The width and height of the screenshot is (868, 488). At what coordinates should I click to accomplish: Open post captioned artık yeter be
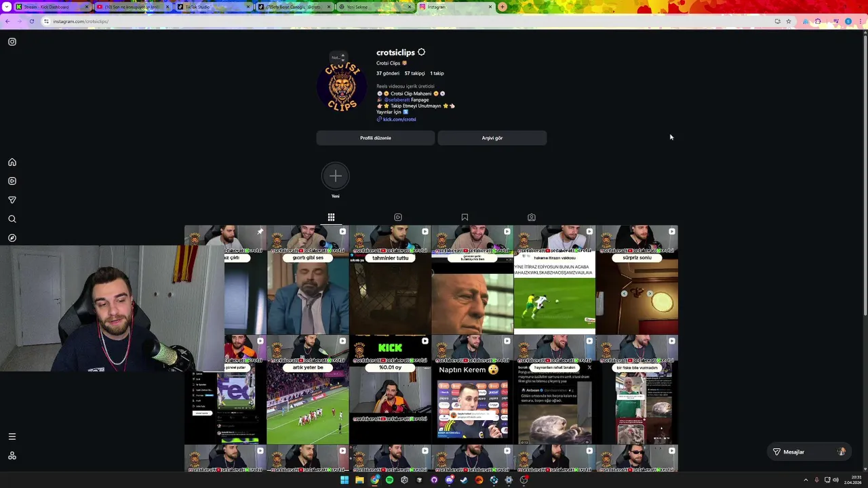(x=308, y=390)
